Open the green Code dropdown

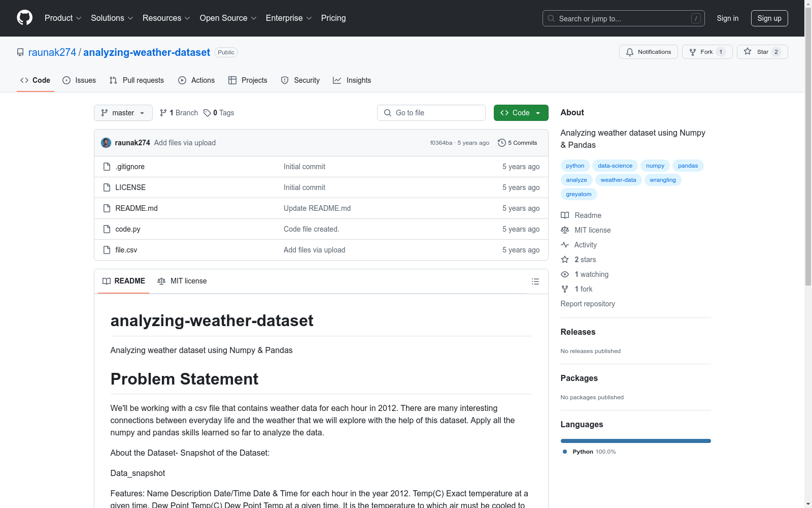pyautogui.click(x=521, y=113)
